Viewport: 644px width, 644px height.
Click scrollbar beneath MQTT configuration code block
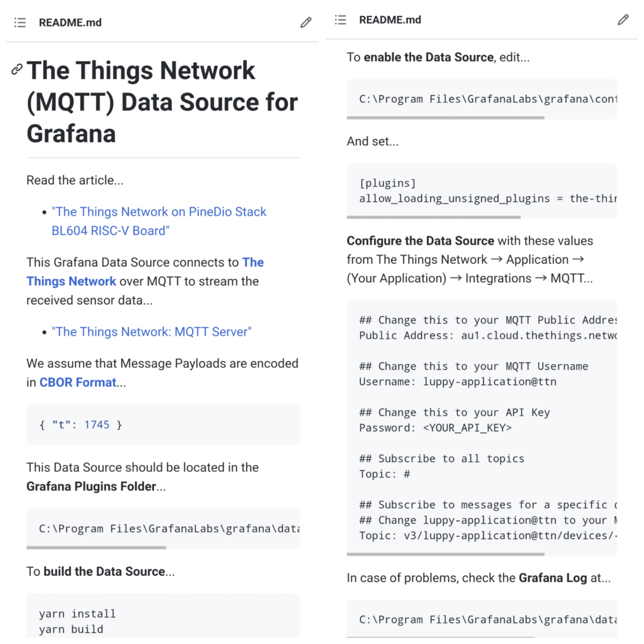(x=445, y=554)
